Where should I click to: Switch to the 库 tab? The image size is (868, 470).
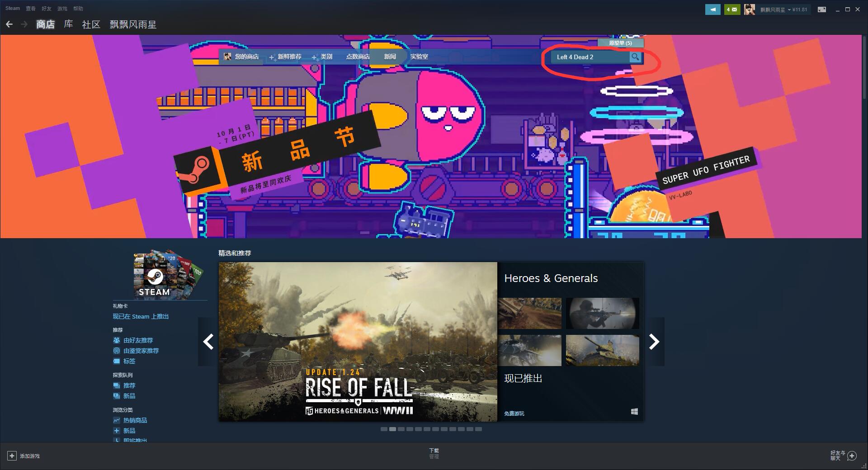tap(68, 24)
